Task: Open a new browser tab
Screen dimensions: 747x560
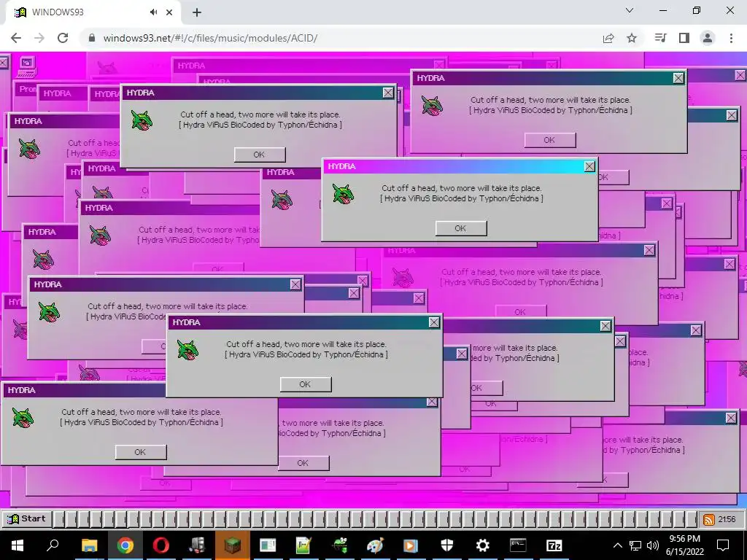Action: click(197, 13)
